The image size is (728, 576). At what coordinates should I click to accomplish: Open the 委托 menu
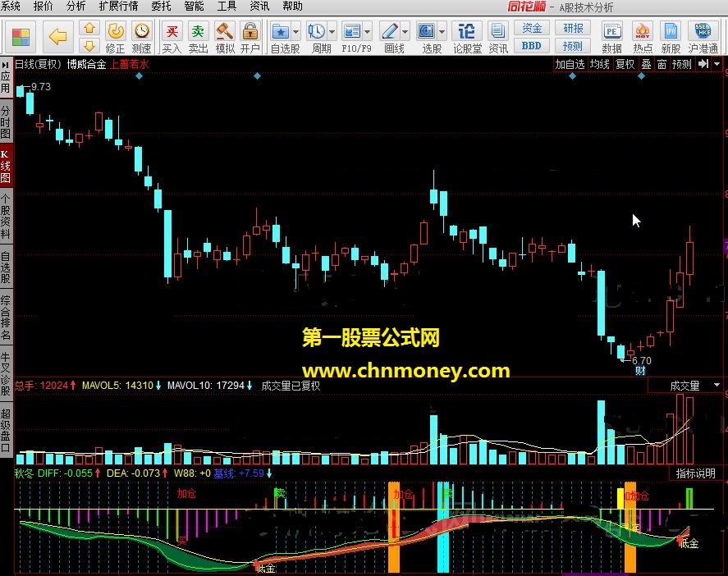tap(161, 6)
